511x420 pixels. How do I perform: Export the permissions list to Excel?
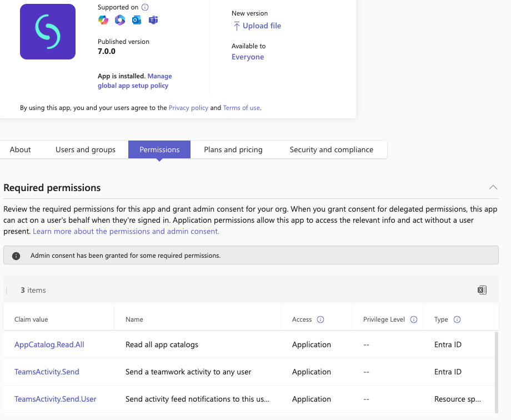482,289
